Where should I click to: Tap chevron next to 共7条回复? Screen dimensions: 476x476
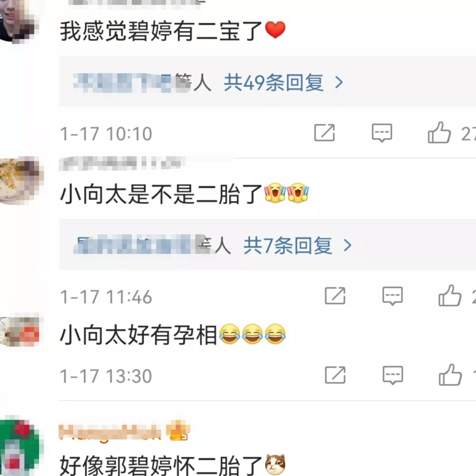point(347,245)
